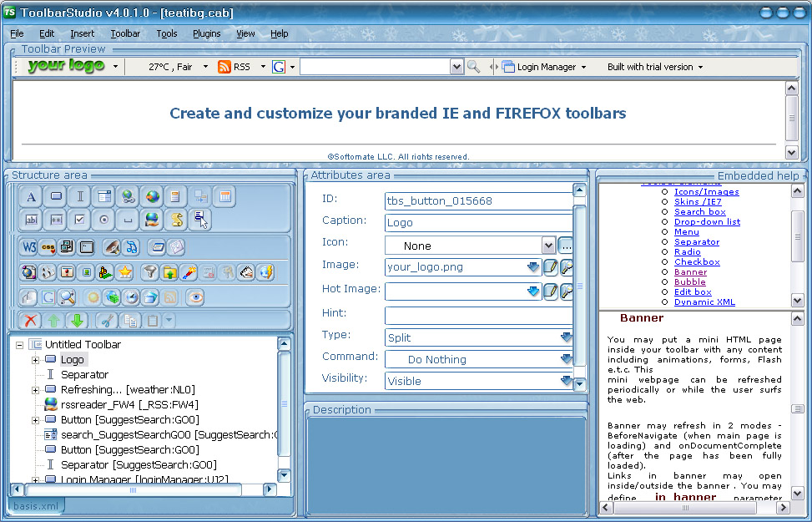Open the Plugins menu

[206, 33]
